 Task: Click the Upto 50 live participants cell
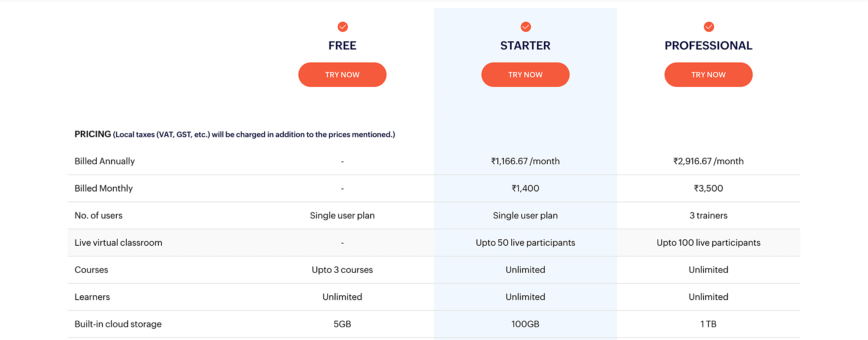click(x=525, y=243)
